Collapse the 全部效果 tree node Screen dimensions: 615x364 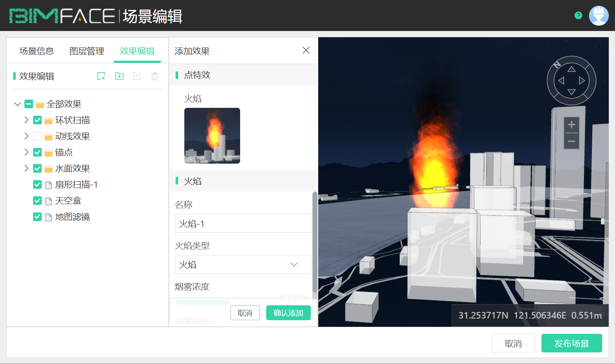pyautogui.click(x=17, y=104)
